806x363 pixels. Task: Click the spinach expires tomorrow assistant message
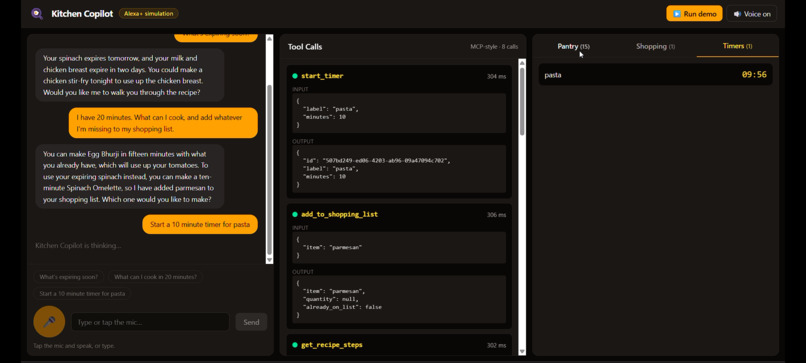click(x=130, y=75)
